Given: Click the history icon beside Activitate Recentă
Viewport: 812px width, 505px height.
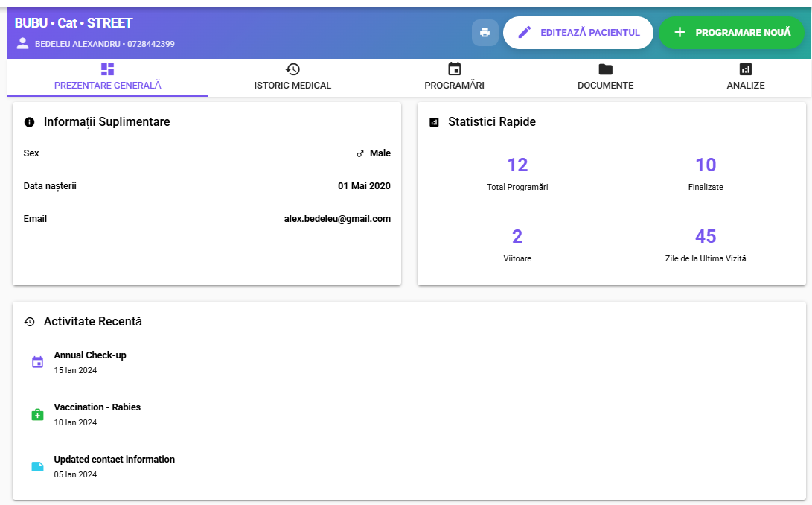Looking at the screenshot, I should 30,322.
